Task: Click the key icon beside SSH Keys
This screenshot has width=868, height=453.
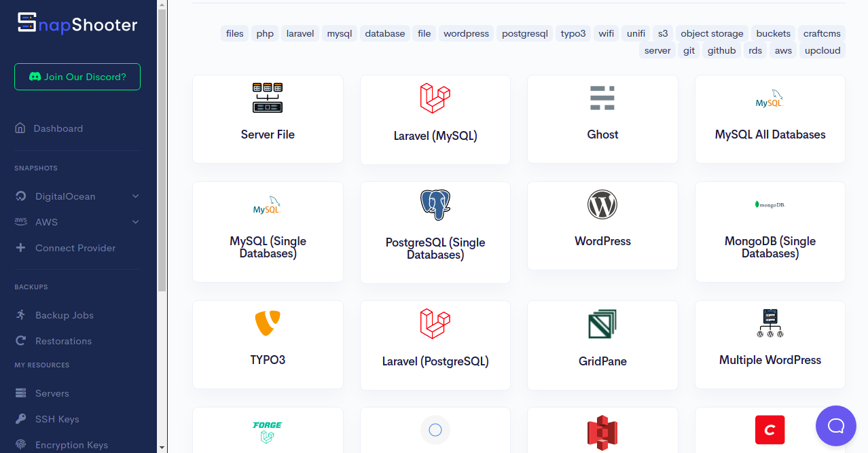Action: tap(21, 419)
